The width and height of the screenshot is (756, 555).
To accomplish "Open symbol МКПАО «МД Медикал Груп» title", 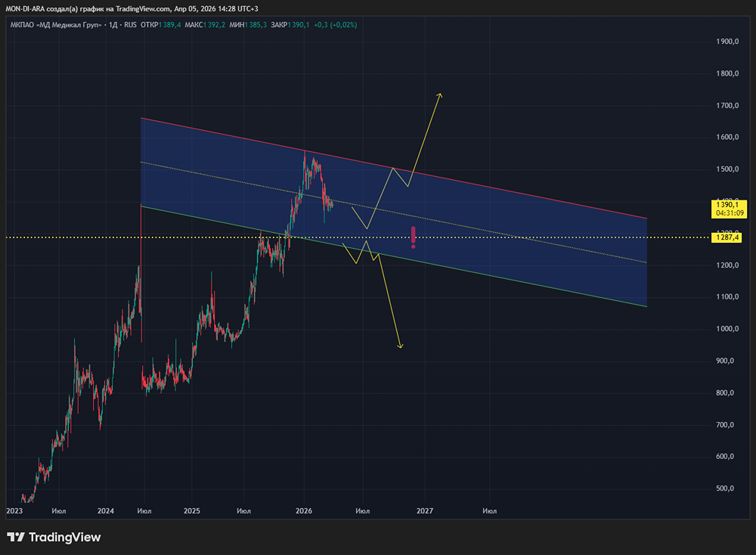I will pyautogui.click(x=56, y=25).
